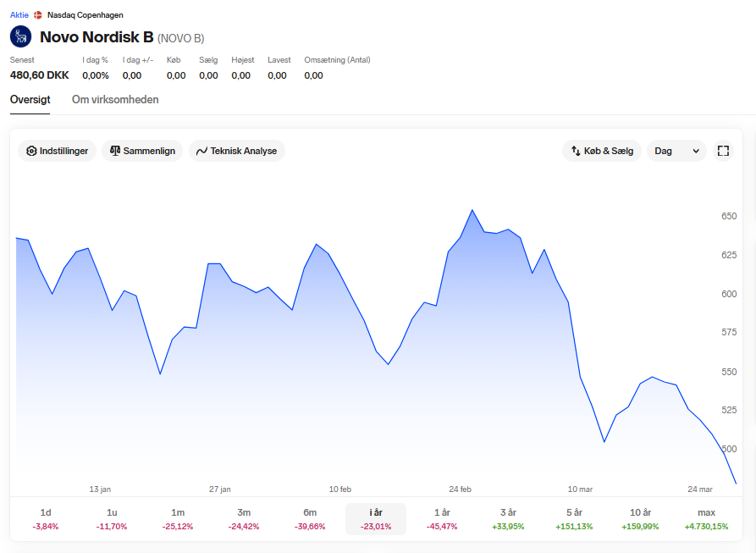This screenshot has height=553, width=756.
Task: Click the 575 price axis label
Action: point(729,332)
